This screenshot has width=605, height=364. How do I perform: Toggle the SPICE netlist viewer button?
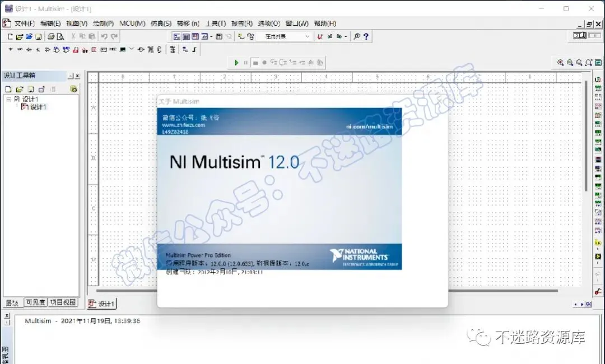coord(196,36)
